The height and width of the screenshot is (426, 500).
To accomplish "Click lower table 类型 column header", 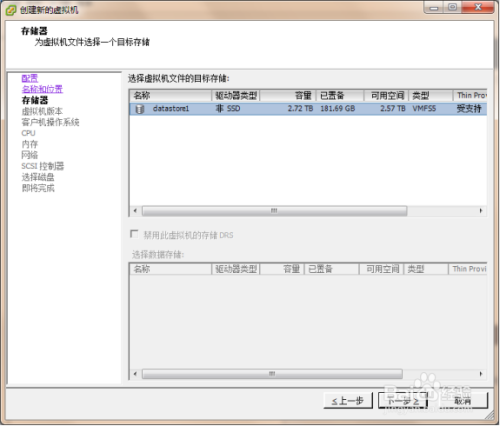I will coord(426,269).
